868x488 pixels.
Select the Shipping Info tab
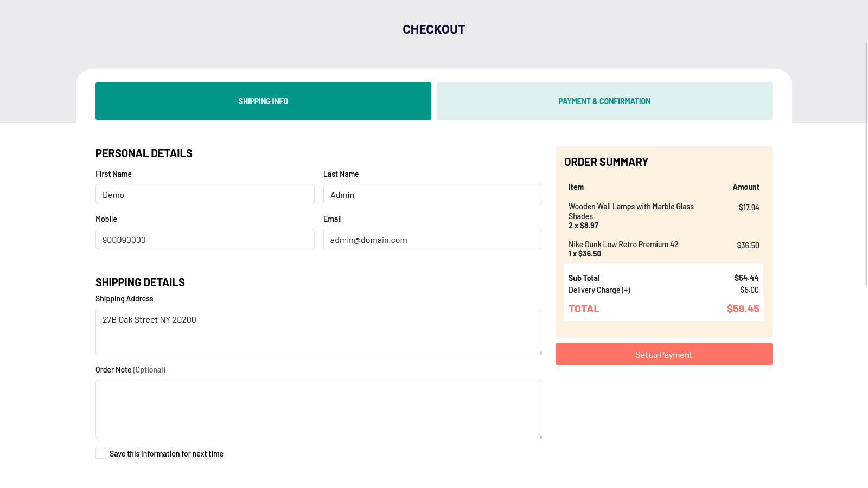(263, 101)
